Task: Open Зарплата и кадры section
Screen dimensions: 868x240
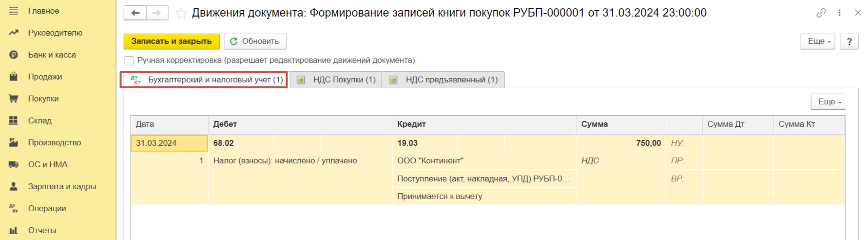Action: point(61,186)
